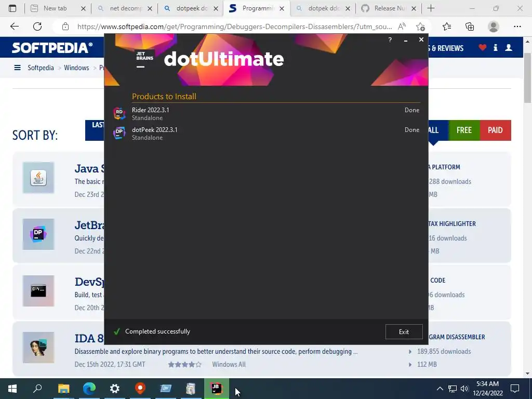Click the JetBrains logo in the installer banner

pyautogui.click(x=145, y=59)
